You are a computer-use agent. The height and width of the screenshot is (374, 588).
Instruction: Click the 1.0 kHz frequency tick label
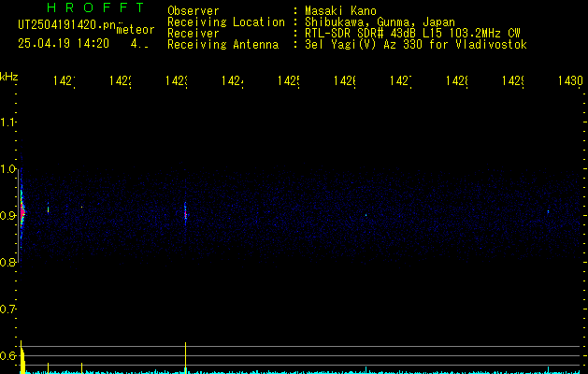[7, 169]
